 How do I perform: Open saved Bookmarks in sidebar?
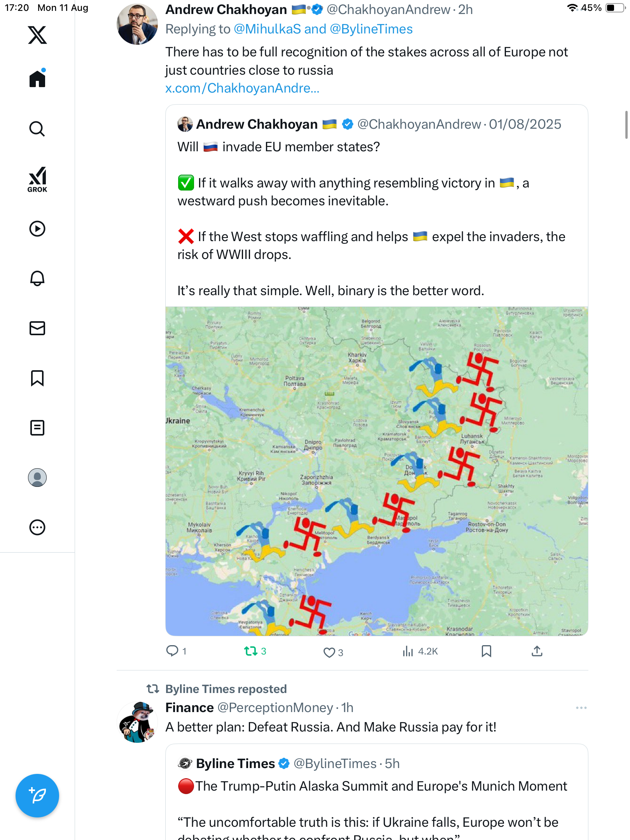pos(37,378)
